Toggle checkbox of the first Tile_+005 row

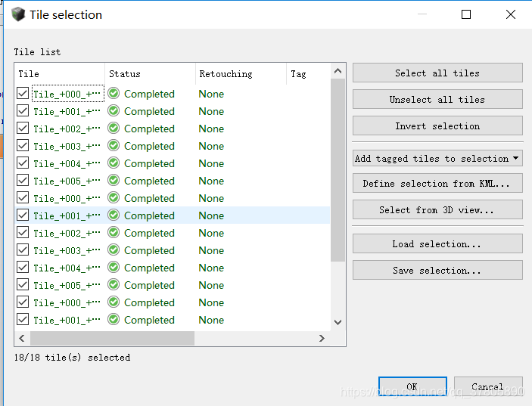pos(23,180)
